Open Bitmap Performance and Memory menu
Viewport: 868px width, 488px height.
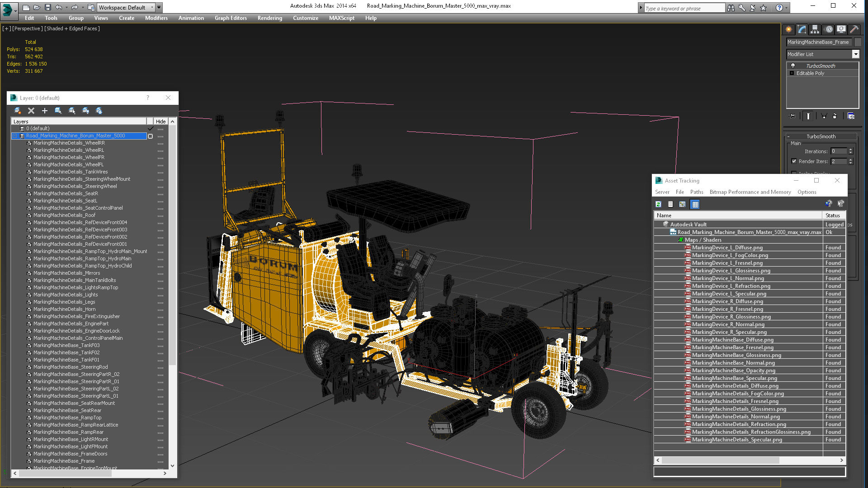[x=750, y=192]
